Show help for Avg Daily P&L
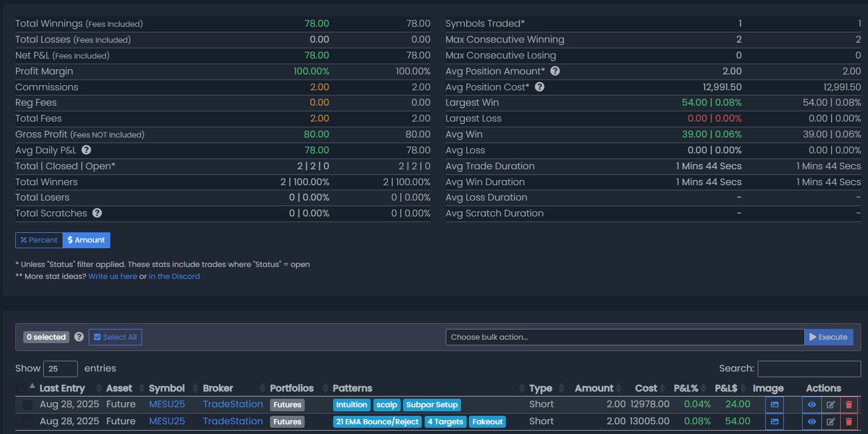This screenshot has width=868, height=434. [x=86, y=151]
